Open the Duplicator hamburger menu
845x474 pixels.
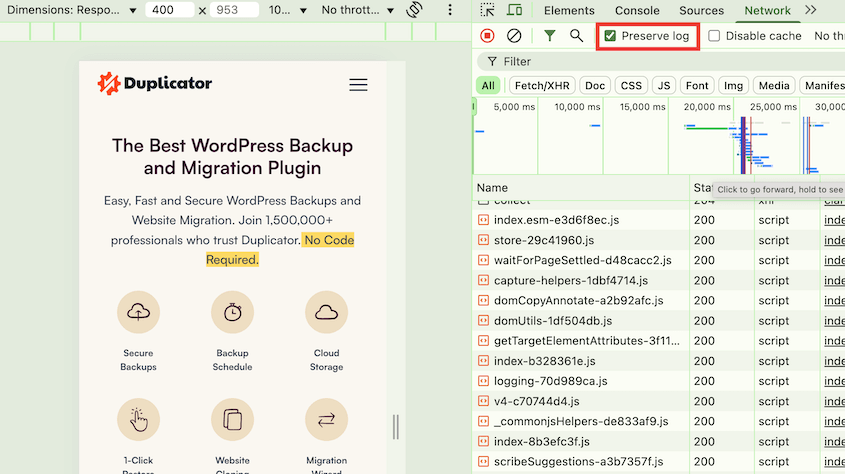358,85
